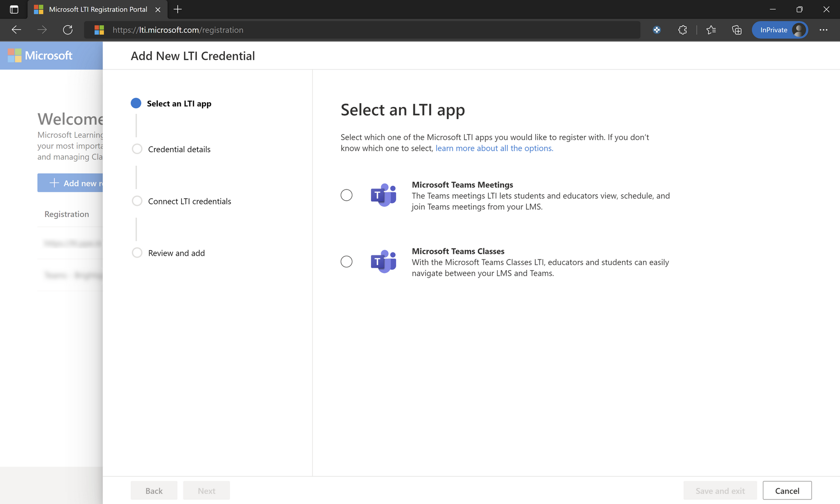Click the Save and exit button

[720, 490]
